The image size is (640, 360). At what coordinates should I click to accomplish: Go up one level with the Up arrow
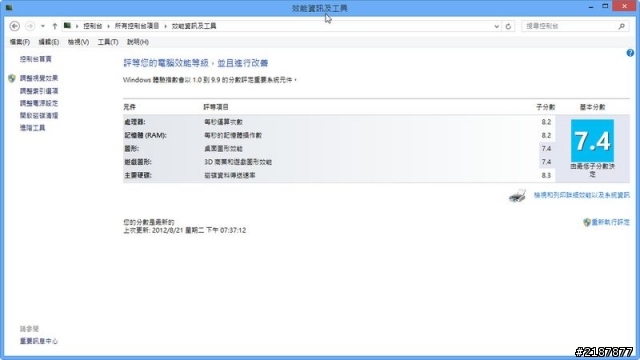[x=54, y=26]
